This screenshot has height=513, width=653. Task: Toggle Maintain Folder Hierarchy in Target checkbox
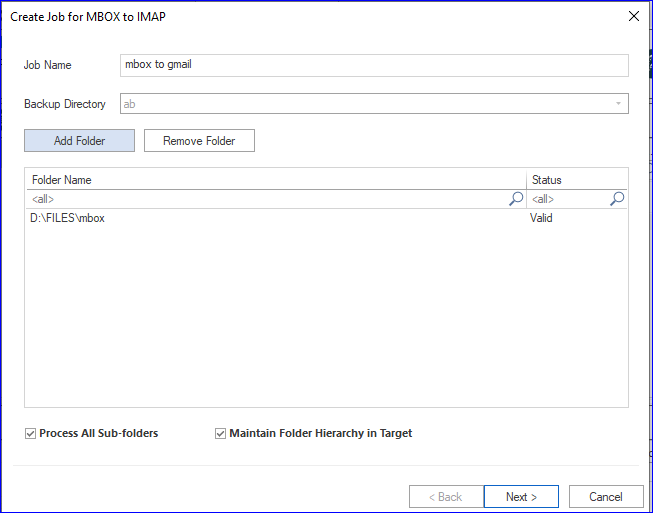coord(220,433)
